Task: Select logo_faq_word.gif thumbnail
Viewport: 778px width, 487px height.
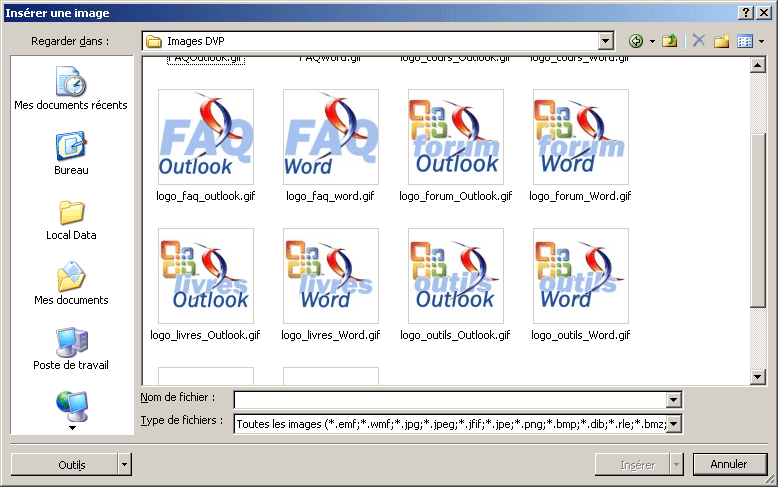Action: [x=331, y=137]
